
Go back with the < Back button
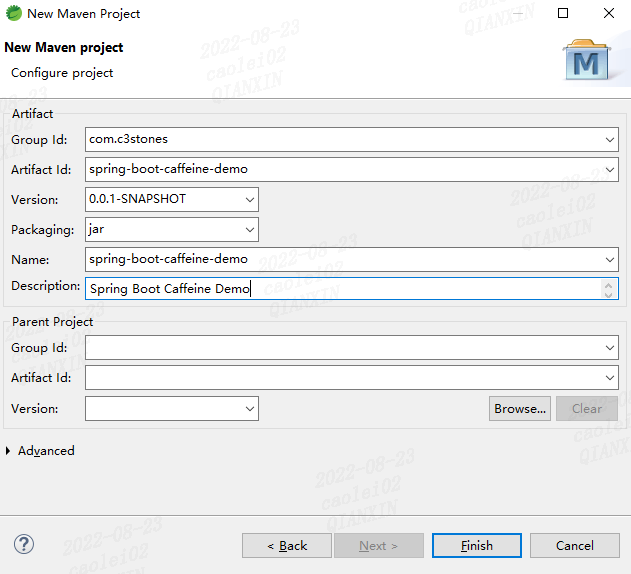coord(287,545)
